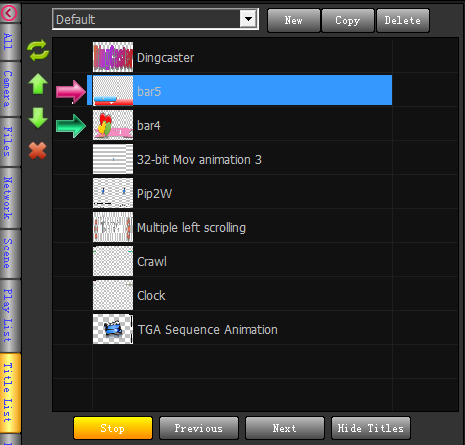Screen dimensions: 465x445
Task: Click the green arrow beside bar4
Action: pyautogui.click(x=71, y=126)
